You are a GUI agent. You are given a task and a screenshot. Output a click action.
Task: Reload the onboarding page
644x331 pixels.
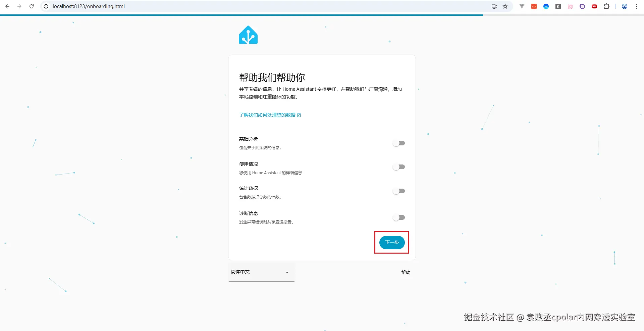pos(32,6)
